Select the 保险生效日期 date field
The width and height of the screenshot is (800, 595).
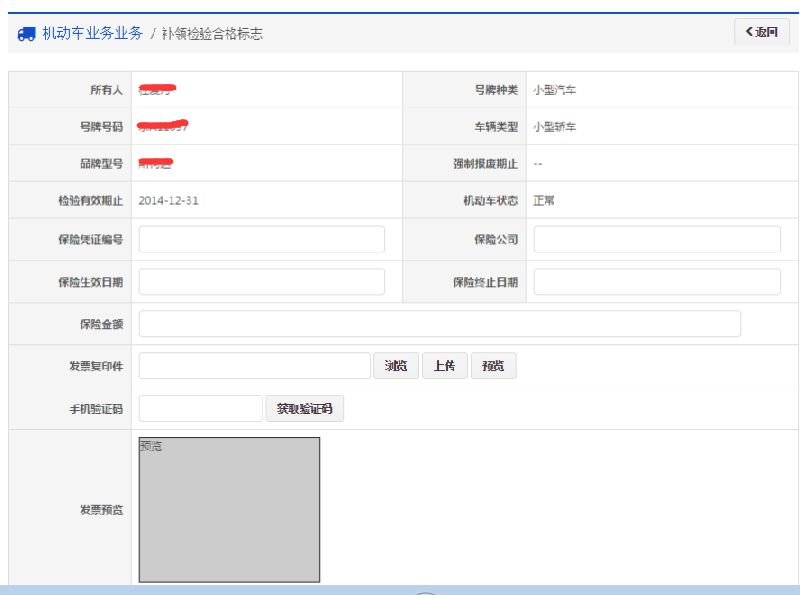pos(261,282)
